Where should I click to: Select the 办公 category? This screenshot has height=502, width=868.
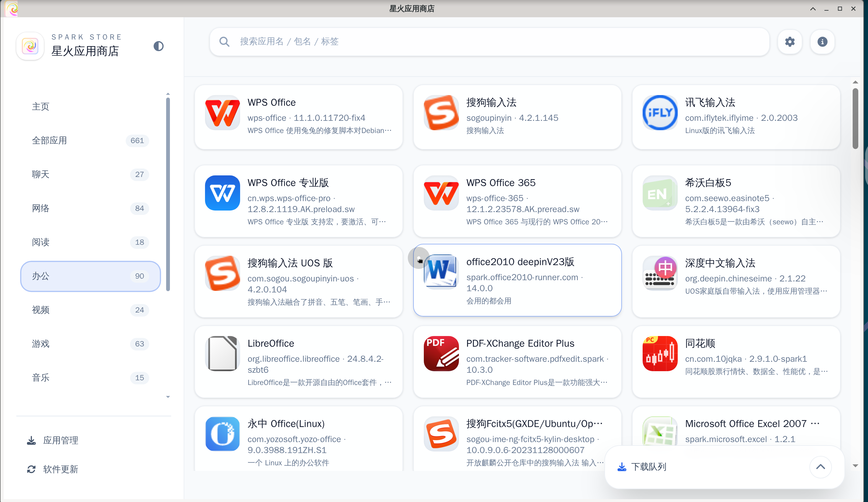coord(90,276)
